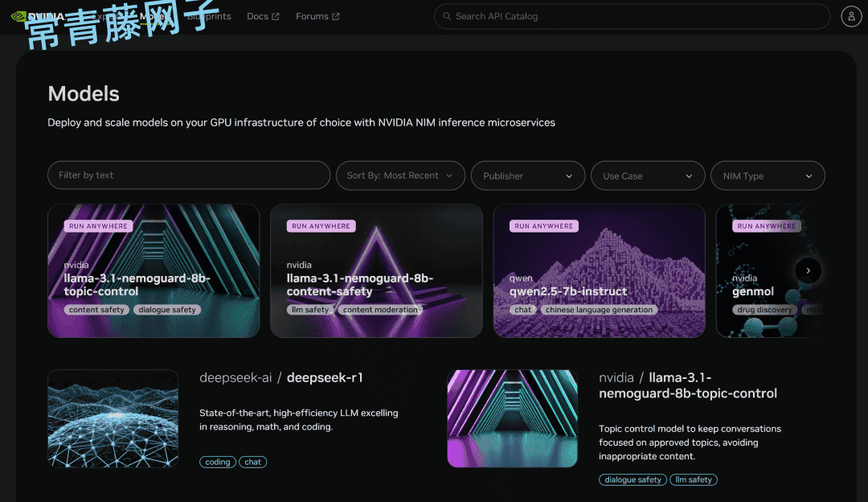Open the llama-3.1-nemoguard-8b-topic-control carousel card
This screenshot has height=502, width=868.
[x=154, y=271]
